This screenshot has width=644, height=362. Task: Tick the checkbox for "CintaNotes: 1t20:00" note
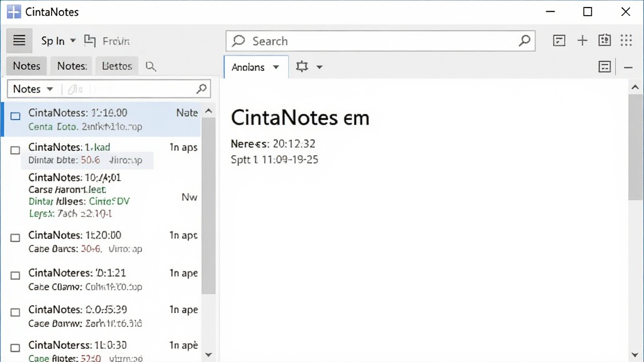coord(15,238)
